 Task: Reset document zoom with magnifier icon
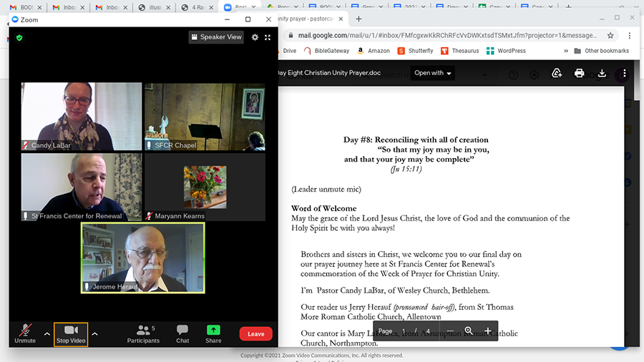[468, 331]
